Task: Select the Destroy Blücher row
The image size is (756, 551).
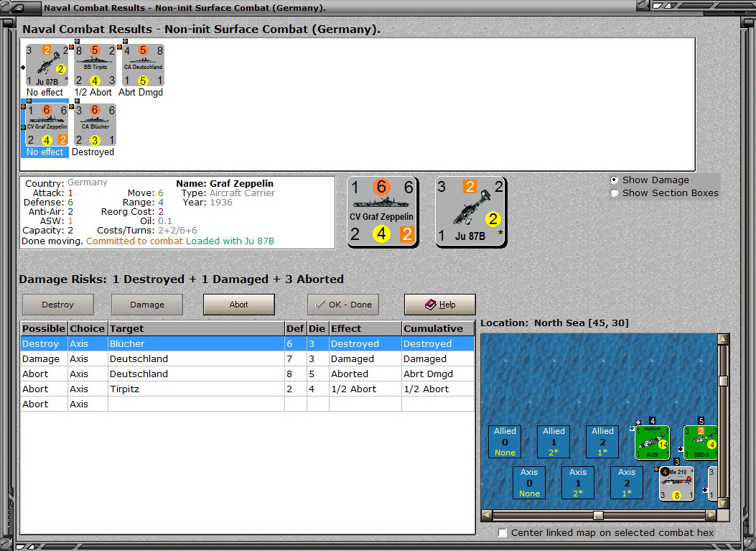Action: coord(248,343)
